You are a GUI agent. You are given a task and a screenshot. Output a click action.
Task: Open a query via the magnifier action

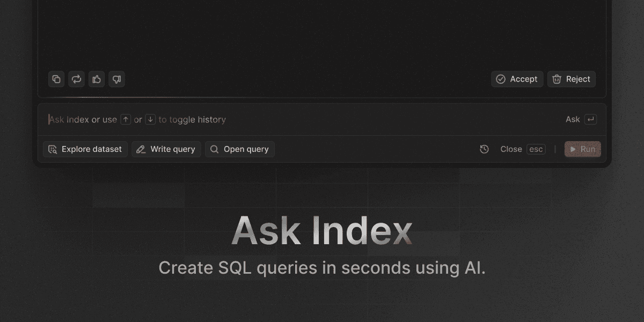coord(239,149)
